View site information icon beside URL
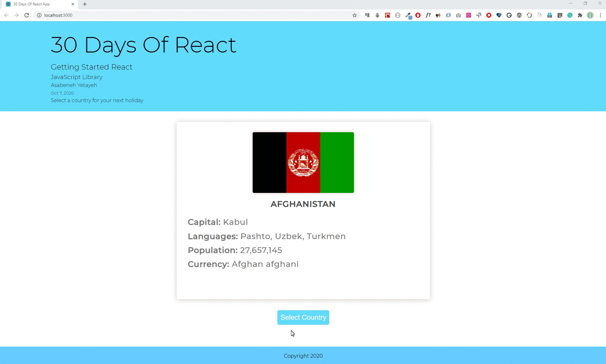This screenshot has height=364, width=606. click(x=39, y=15)
